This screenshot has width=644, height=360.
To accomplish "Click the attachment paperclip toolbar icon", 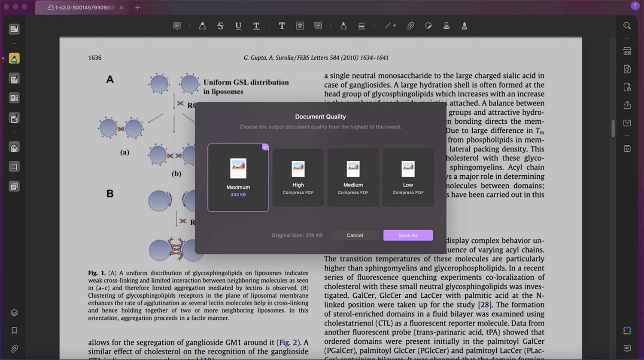I will pyautogui.click(x=410, y=26).
